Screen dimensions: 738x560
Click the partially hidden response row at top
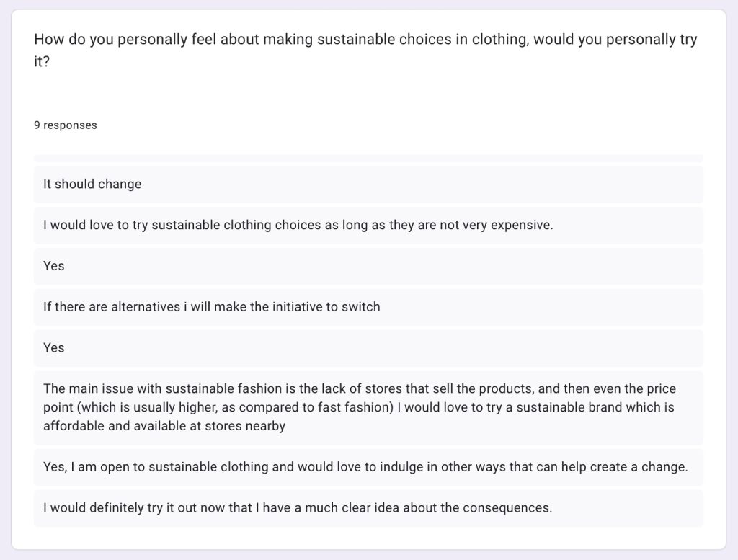368,159
